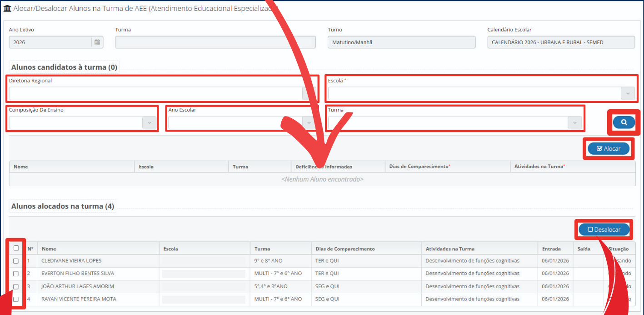Viewport: 644px width, 315px height.
Task: Click the Turma text field at top
Action: point(215,42)
